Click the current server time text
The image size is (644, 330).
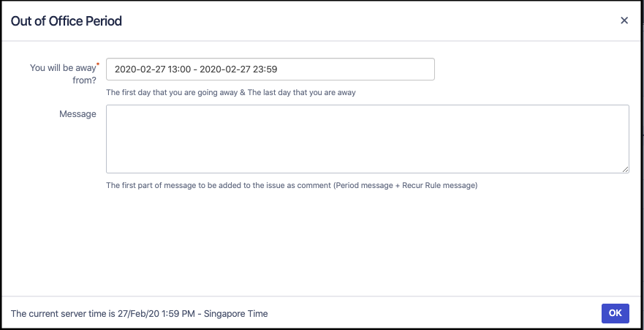(139, 314)
